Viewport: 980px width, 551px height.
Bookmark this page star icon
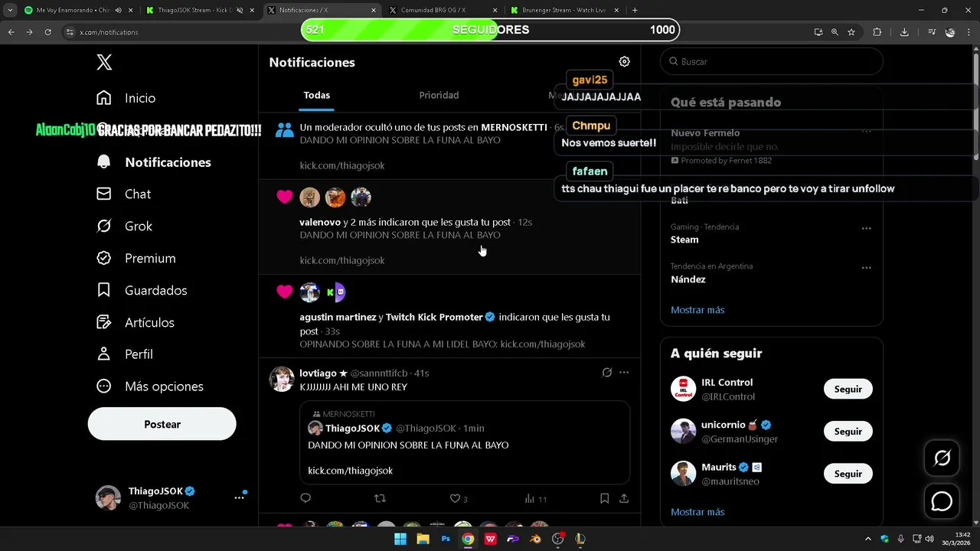[x=851, y=32]
